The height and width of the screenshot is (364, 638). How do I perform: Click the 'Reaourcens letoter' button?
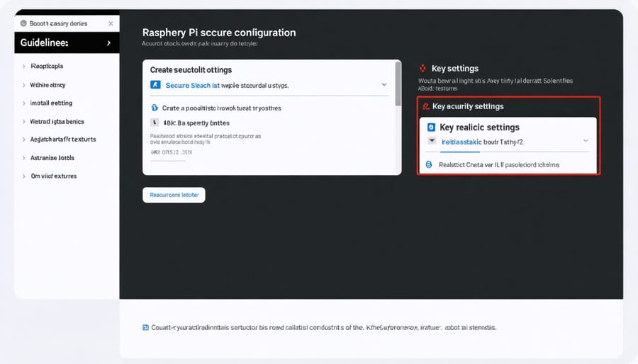174,195
